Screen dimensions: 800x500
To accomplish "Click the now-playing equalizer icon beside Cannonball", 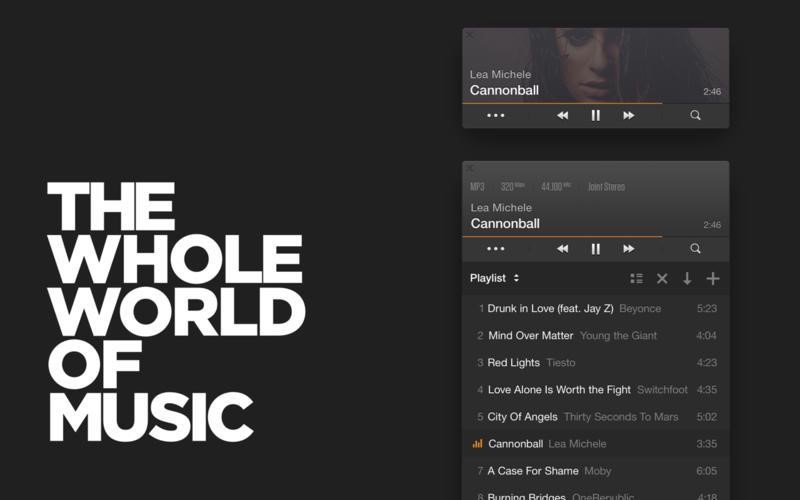I will 477,443.
